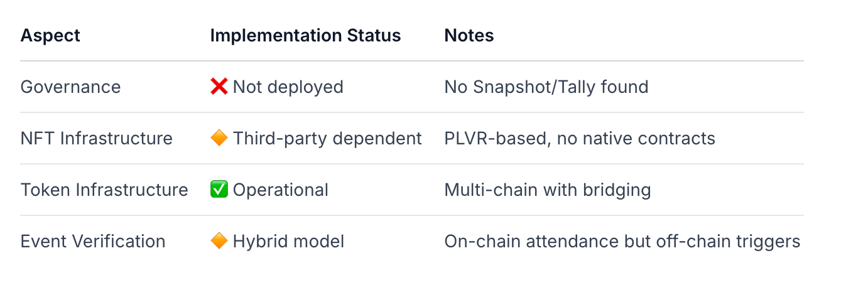Click the Hybrid model status text
The height and width of the screenshot is (290, 868).
[288, 241]
